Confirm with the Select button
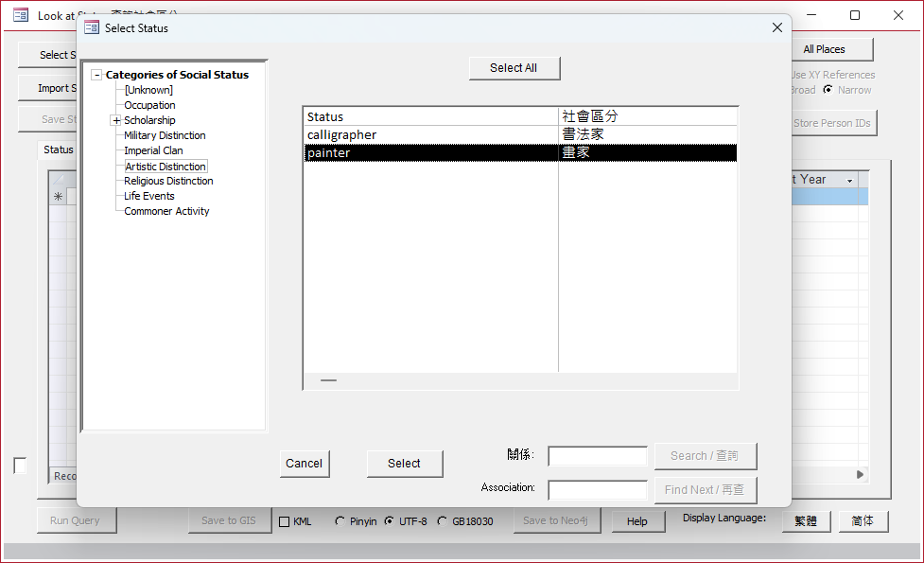Image resolution: width=924 pixels, height=563 pixels. (x=404, y=464)
